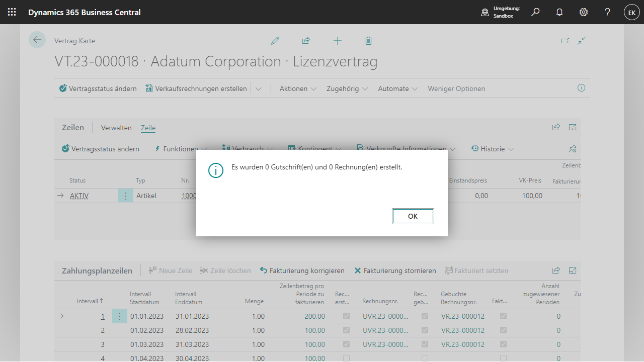Open VR.23-000012 in interval 3 row

[x=463, y=344]
